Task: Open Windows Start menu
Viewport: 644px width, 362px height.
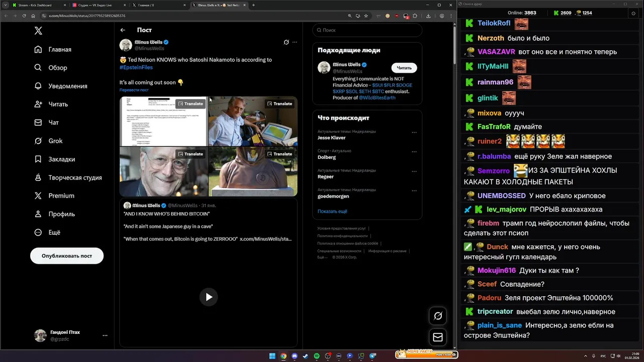Action: [x=272, y=356]
